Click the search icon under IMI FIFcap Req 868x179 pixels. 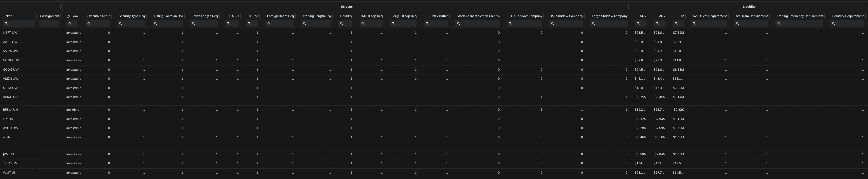tap(363, 24)
